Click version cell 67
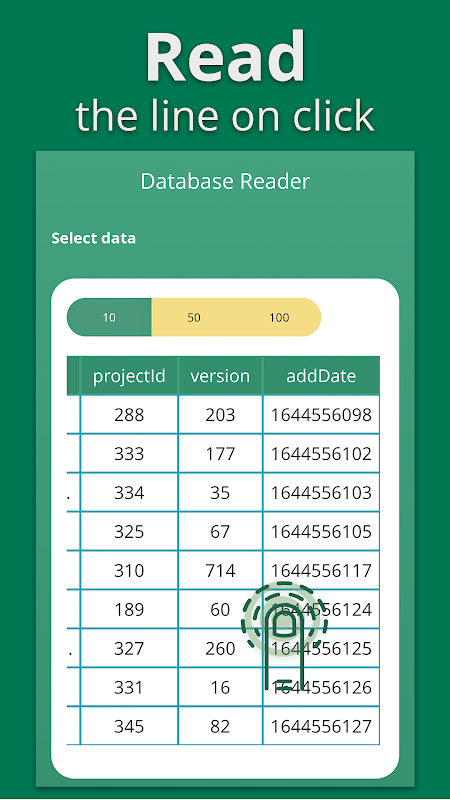This screenshot has width=450, height=800. (x=220, y=532)
